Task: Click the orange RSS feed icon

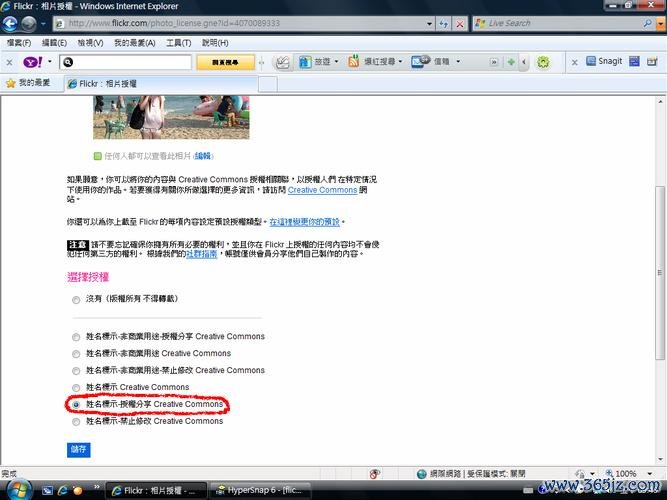Action: [353, 62]
